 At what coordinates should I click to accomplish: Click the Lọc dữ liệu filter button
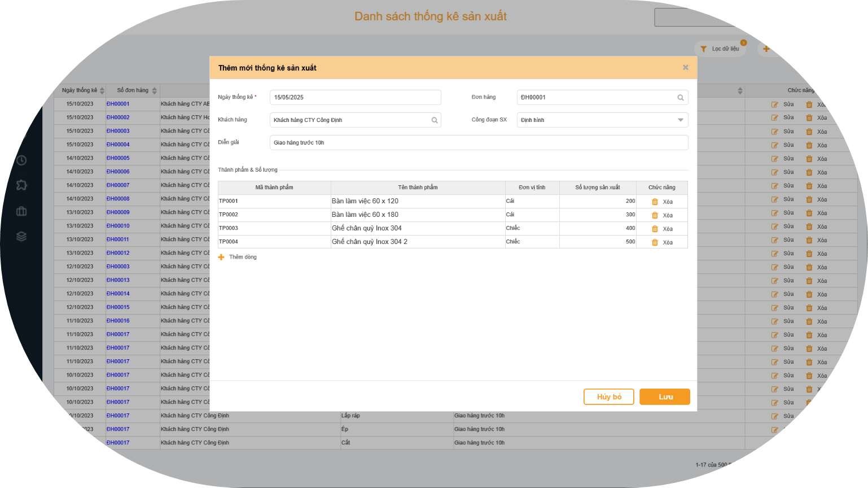(x=720, y=49)
